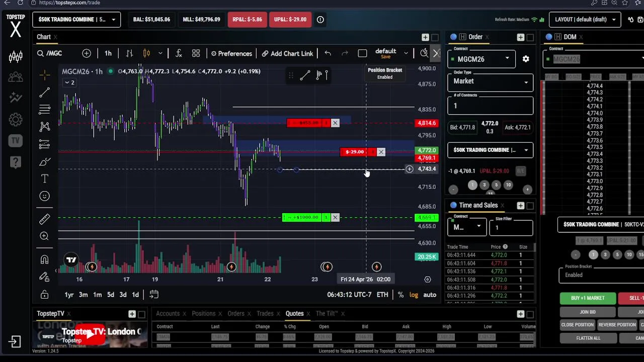Open the help question mark in sidebar

[x=16, y=162]
